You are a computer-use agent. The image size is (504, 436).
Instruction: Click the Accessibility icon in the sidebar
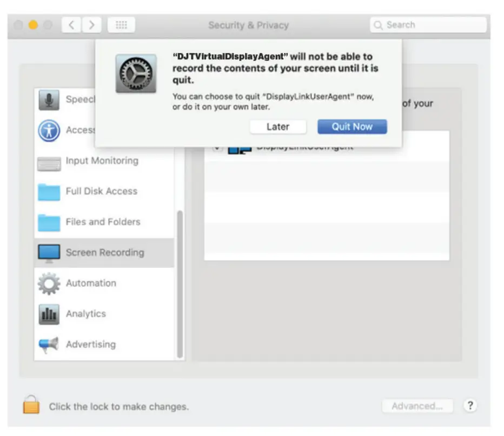click(49, 130)
